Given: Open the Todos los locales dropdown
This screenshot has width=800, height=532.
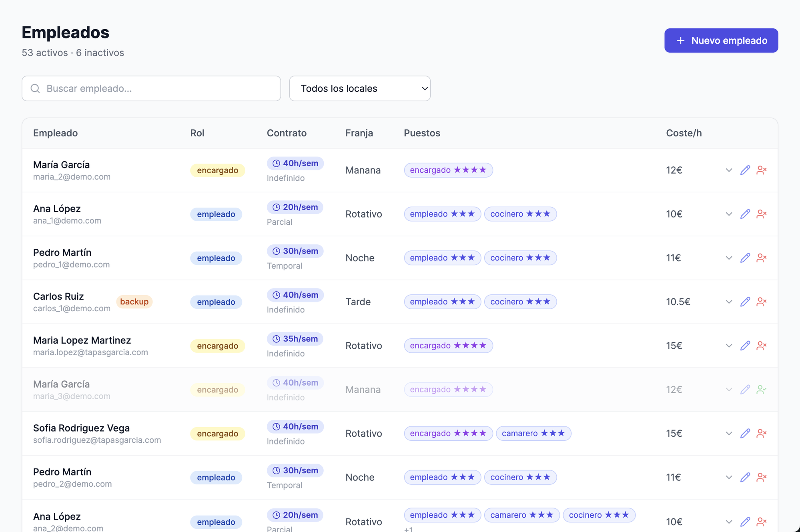Looking at the screenshot, I should tap(359, 88).
